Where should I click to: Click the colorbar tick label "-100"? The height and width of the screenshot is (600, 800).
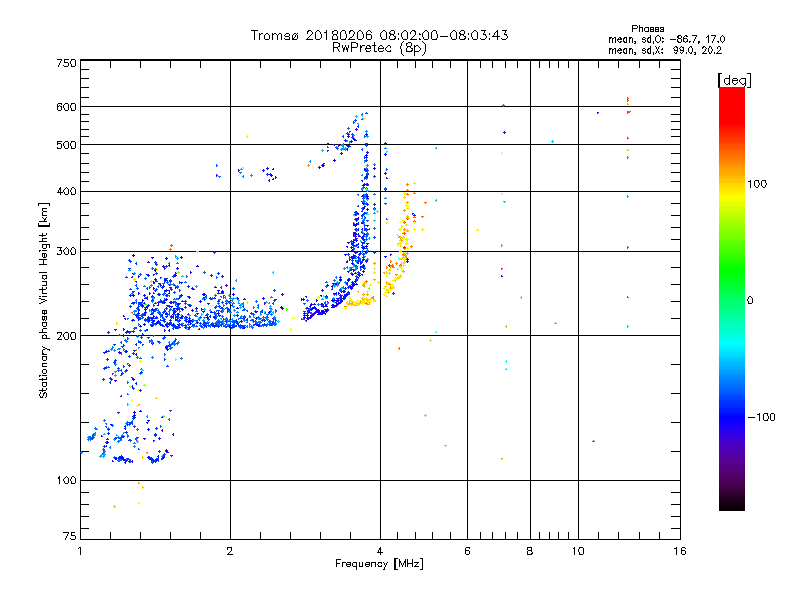point(762,417)
